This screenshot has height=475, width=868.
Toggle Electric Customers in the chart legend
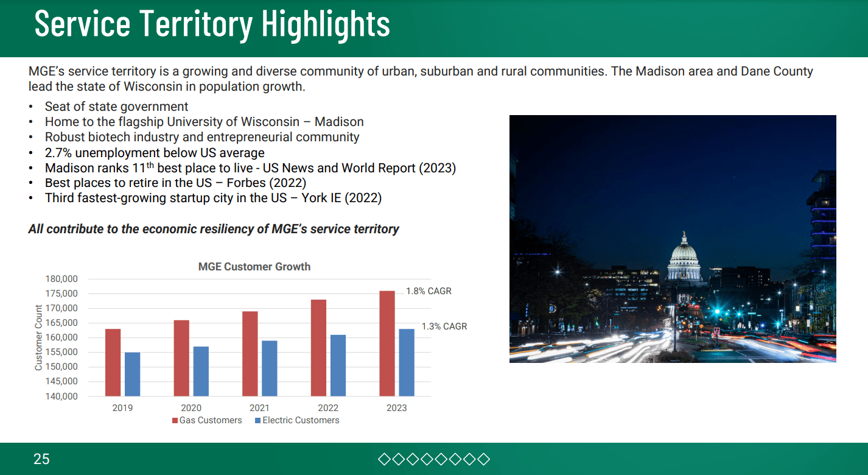(x=299, y=420)
